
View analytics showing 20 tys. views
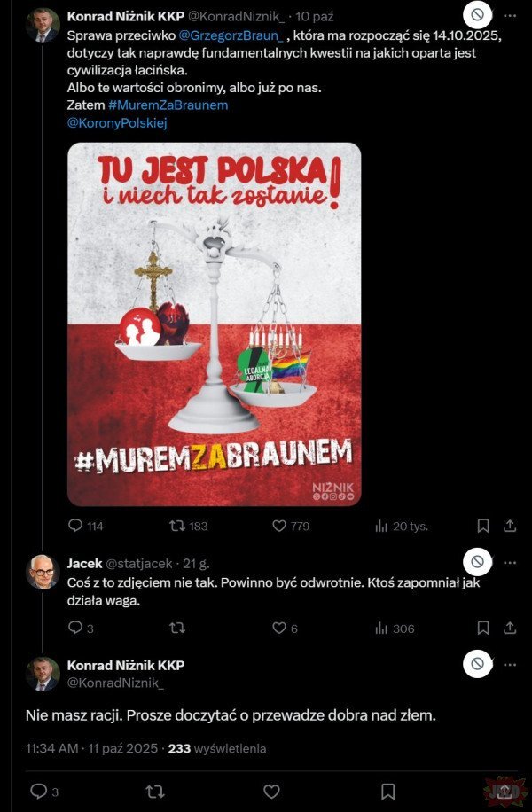coord(381,527)
